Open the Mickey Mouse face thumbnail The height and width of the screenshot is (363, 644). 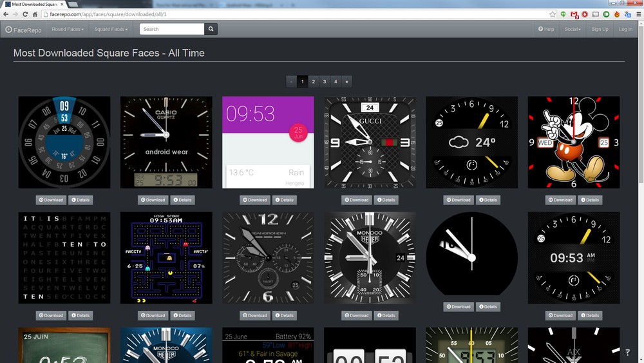point(574,142)
